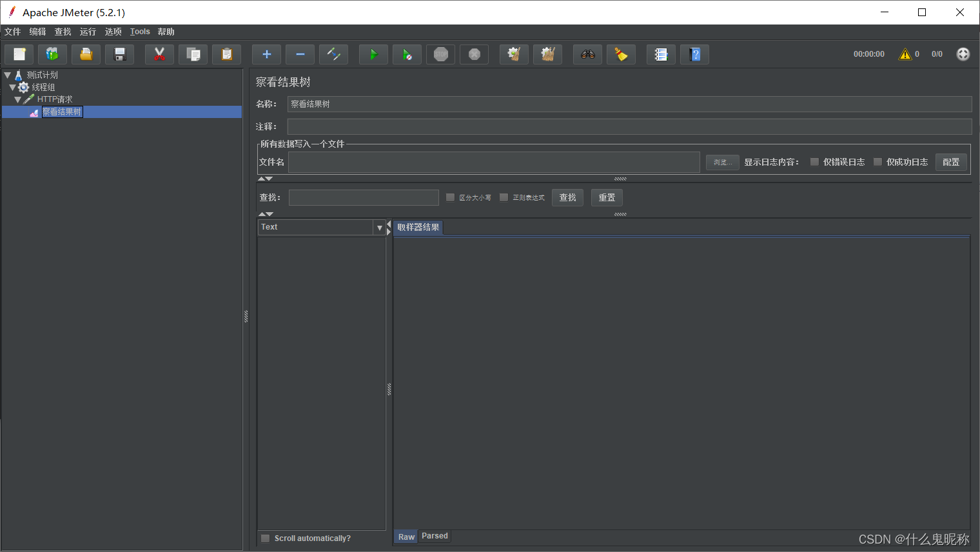
Task: Click the Shutdown threads icon
Action: click(x=475, y=55)
